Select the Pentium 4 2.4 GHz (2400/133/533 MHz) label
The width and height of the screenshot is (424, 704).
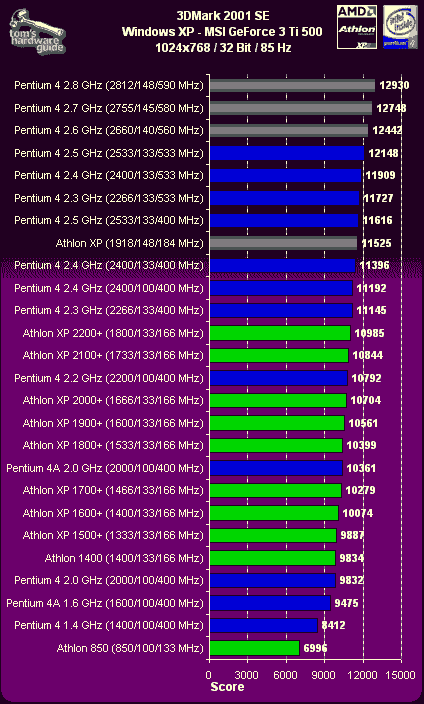tap(109, 175)
